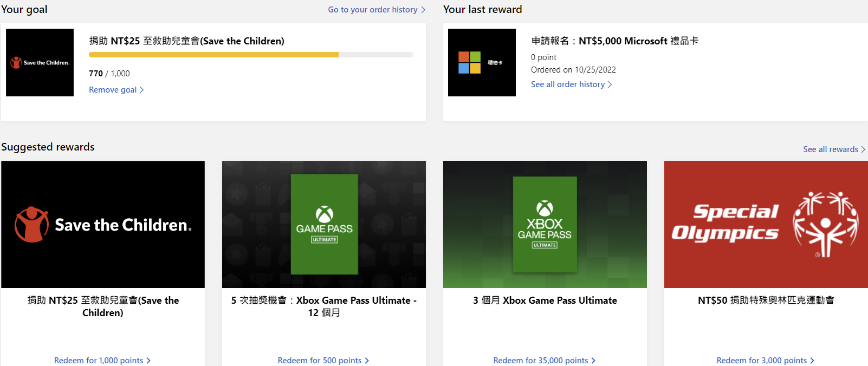Click the '5 次抽獎機會：Xbox Game Pass Ultimate - 12 個月' title

click(x=324, y=306)
